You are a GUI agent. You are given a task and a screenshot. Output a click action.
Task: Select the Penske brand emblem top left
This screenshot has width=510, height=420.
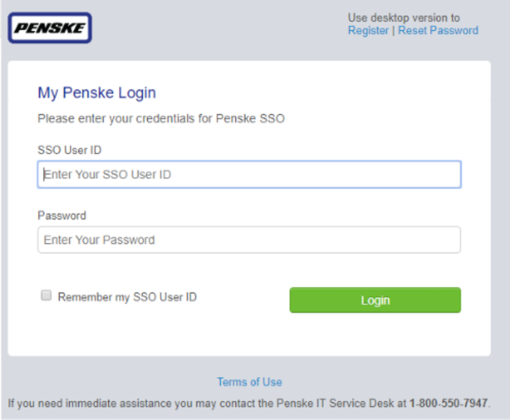(49, 28)
